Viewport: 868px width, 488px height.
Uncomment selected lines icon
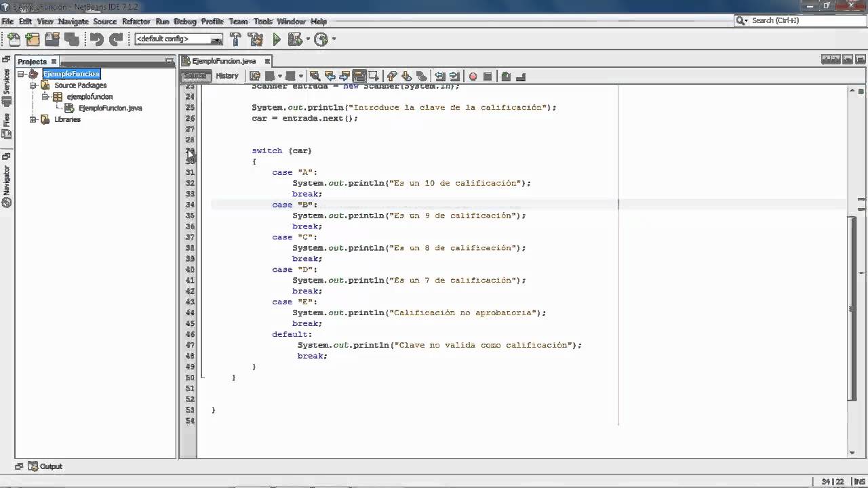[x=519, y=76]
